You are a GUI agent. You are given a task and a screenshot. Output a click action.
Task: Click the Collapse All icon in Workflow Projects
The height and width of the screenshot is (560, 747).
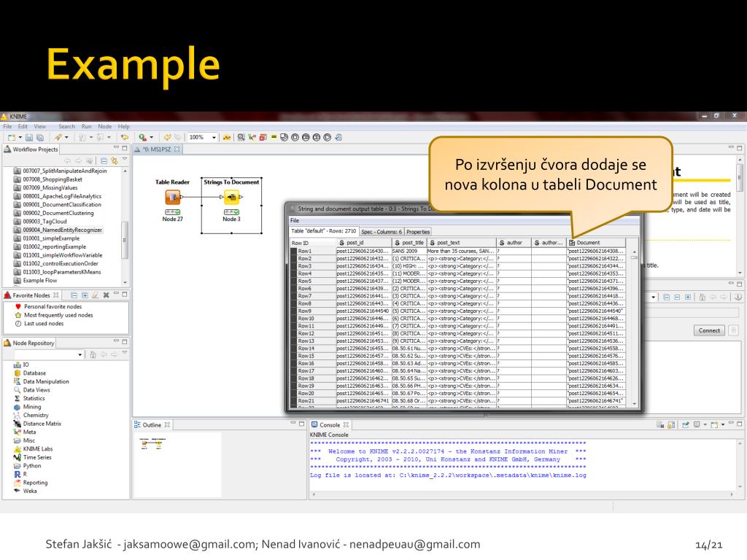click(x=104, y=161)
